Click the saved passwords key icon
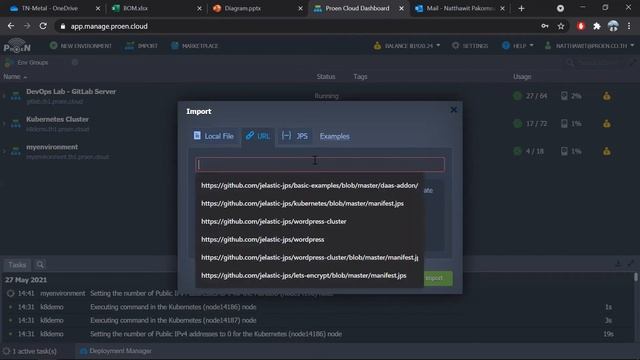 [x=545, y=26]
